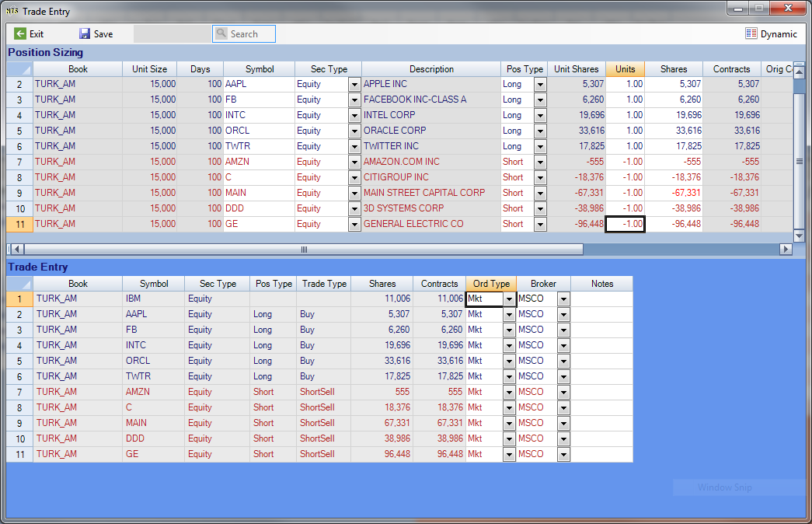This screenshot has width=812, height=524.
Task: Click Unit Shares value 33,616 for ORCL
Action: point(577,131)
